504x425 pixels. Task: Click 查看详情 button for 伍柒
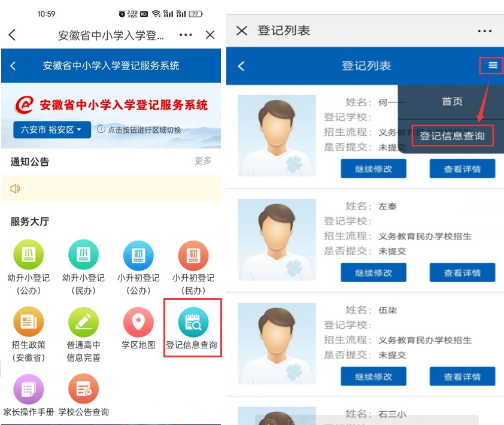(462, 377)
